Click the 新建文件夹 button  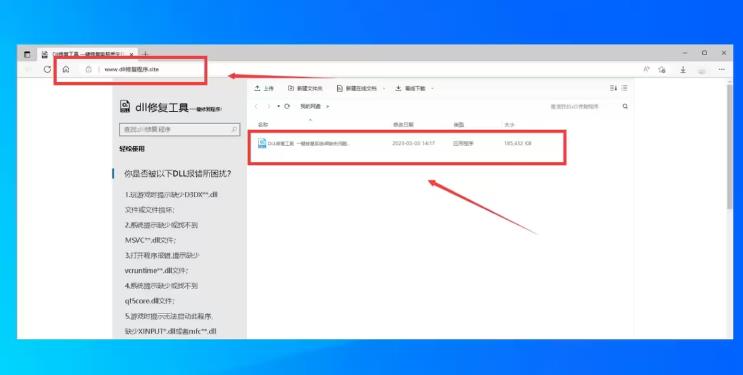tap(305, 88)
